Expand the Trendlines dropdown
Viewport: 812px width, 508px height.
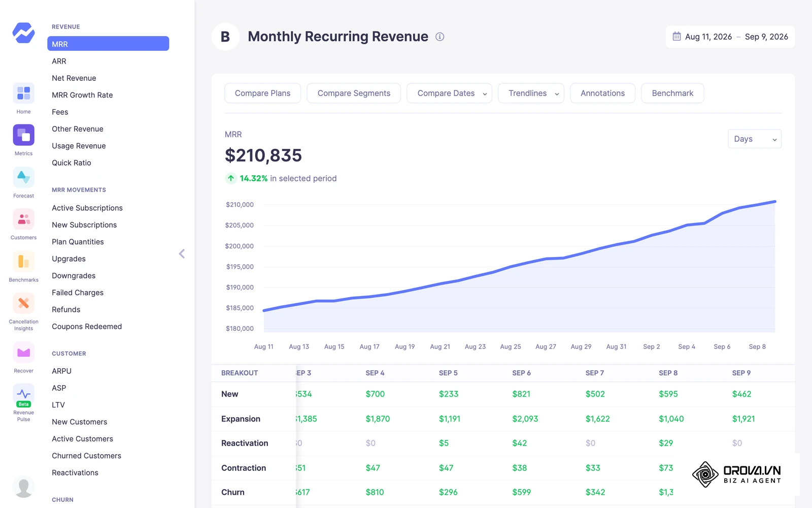point(531,93)
